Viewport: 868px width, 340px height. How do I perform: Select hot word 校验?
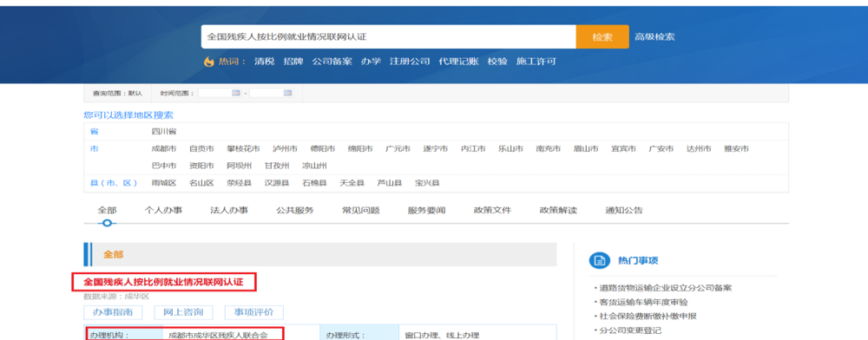coord(497,62)
